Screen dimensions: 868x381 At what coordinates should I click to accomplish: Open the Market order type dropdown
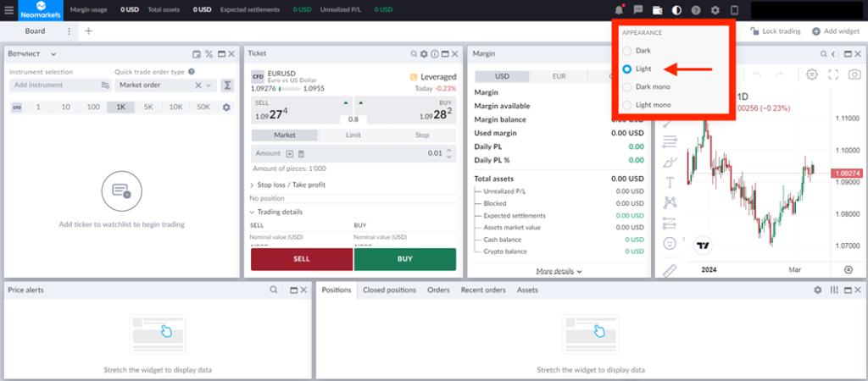164,86
